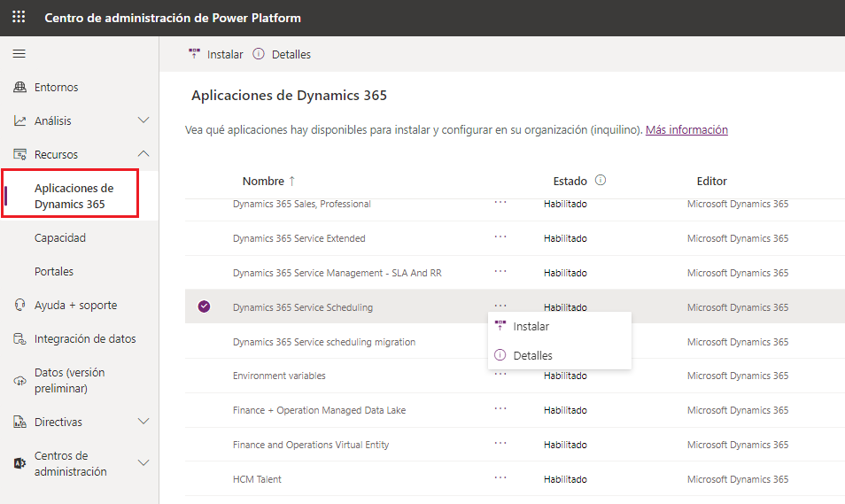This screenshot has height=504, width=845.
Task: Click the Detalles toolbar button label
Action: [291, 54]
